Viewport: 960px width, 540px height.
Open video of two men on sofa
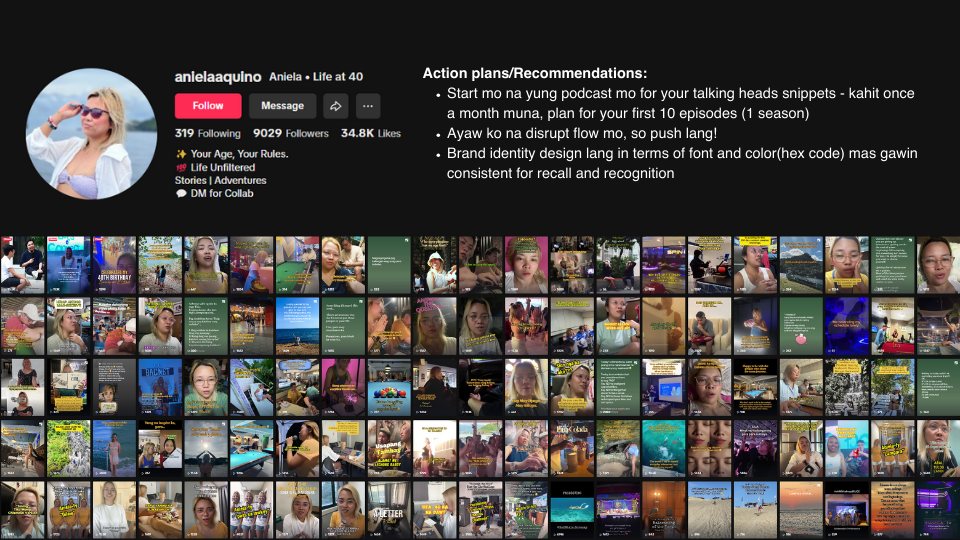22,265
